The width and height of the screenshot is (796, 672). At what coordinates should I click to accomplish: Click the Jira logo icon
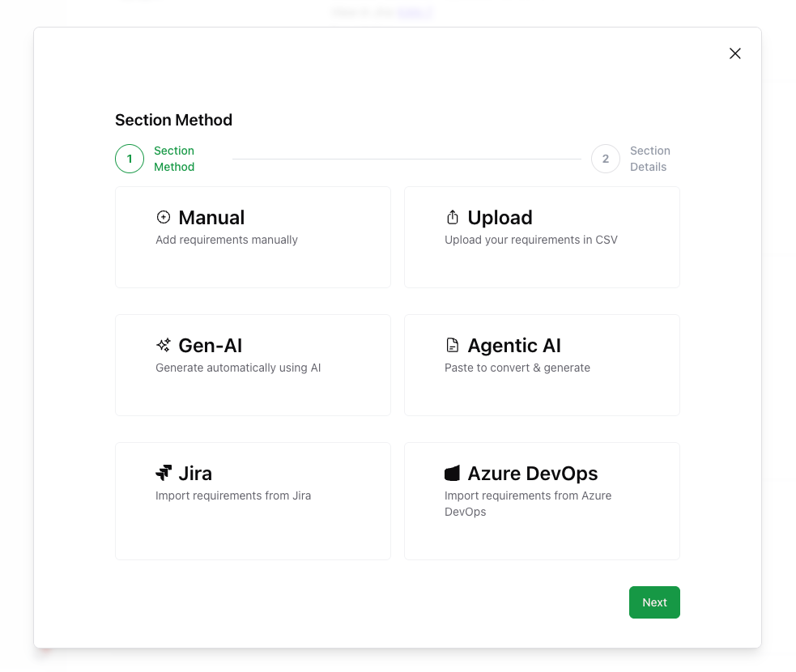pos(163,472)
